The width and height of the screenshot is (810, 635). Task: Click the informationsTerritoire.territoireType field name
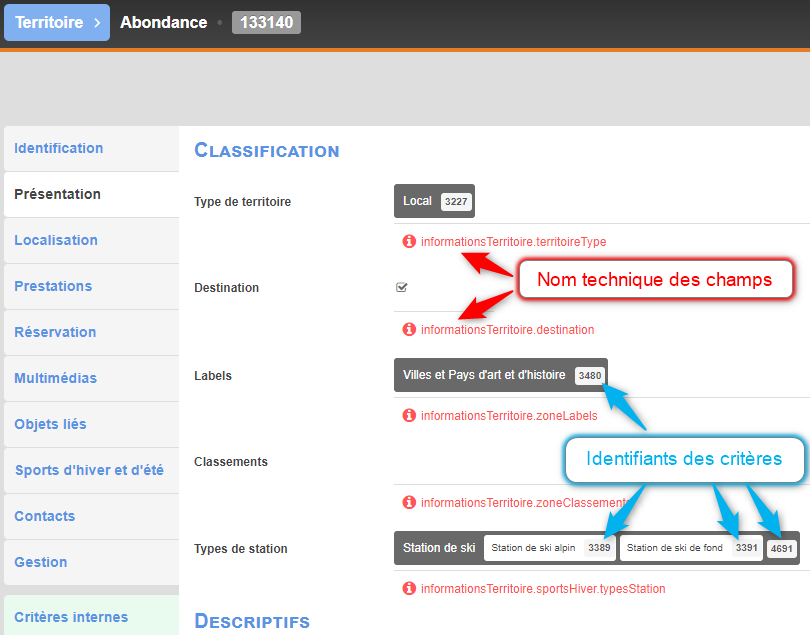pyautogui.click(x=513, y=241)
